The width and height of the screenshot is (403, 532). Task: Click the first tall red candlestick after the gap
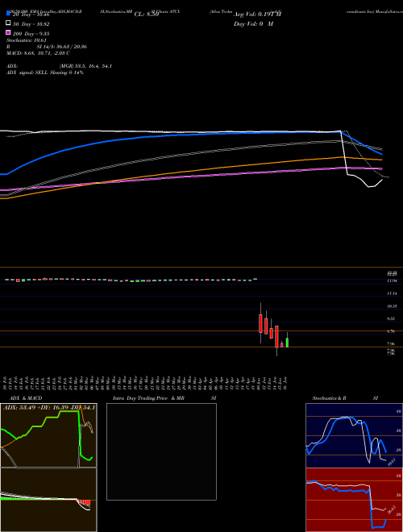(x=260, y=323)
